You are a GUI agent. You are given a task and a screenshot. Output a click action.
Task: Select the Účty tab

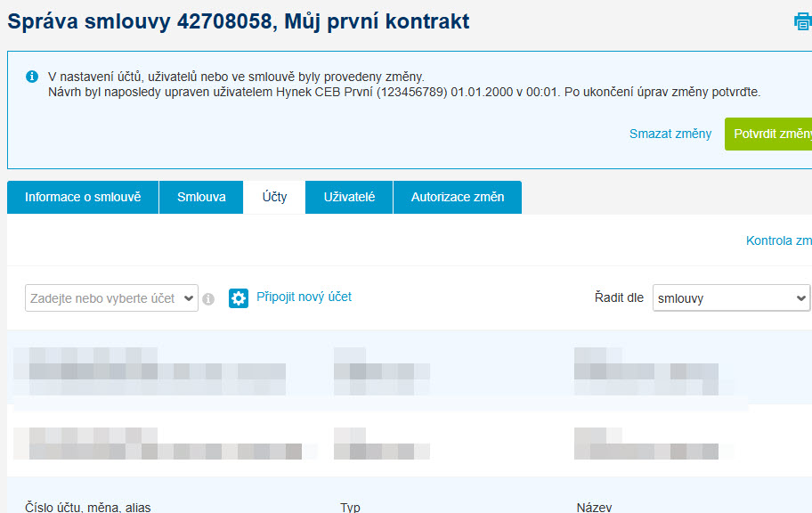coord(274,197)
